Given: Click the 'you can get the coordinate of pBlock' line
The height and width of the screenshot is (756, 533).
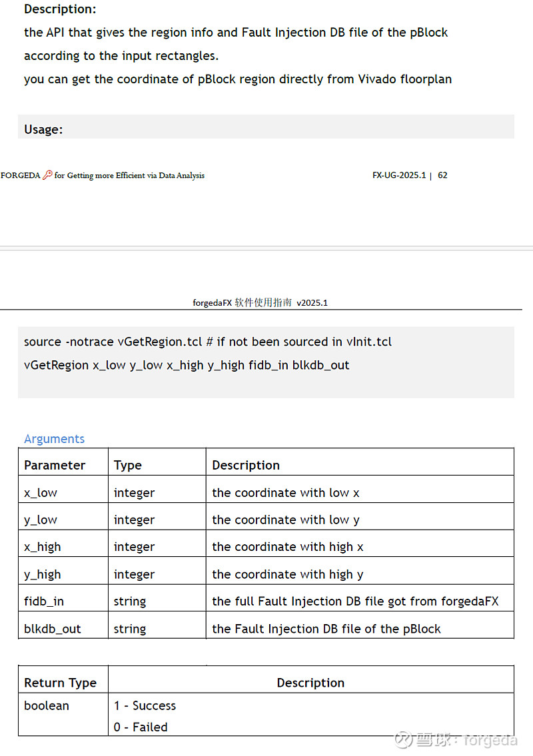Looking at the screenshot, I should pos(238,79).
